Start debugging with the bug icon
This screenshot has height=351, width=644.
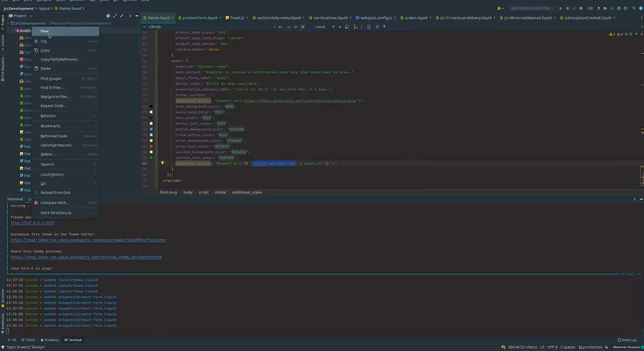click(x=567, y=8)
